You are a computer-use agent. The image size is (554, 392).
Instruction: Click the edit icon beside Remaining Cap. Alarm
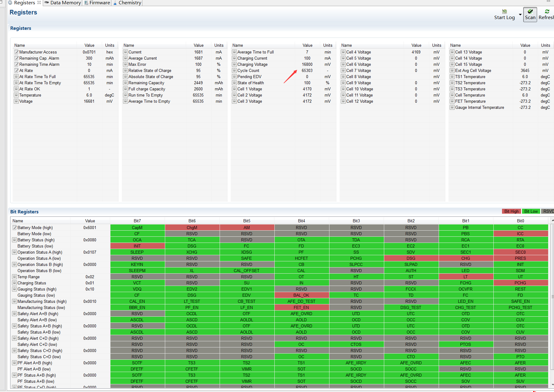pos(16,58)
